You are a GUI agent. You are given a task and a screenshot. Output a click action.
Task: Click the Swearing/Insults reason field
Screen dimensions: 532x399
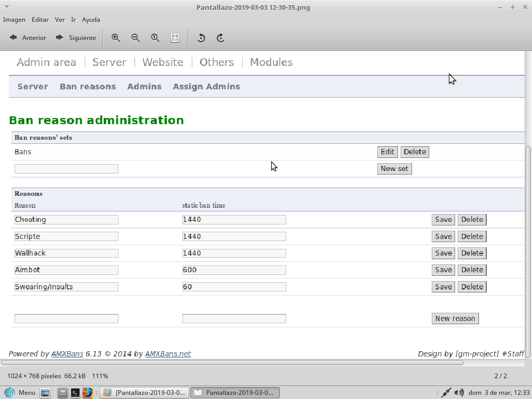coord(66,287)
